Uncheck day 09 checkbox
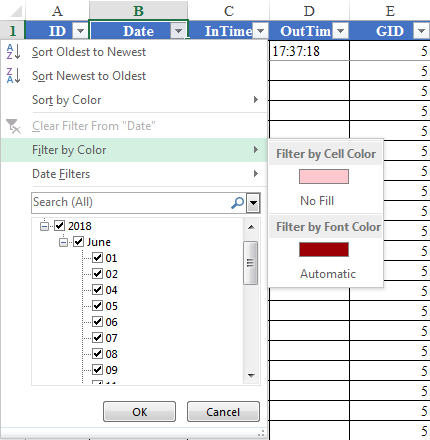 coord(97,370)
